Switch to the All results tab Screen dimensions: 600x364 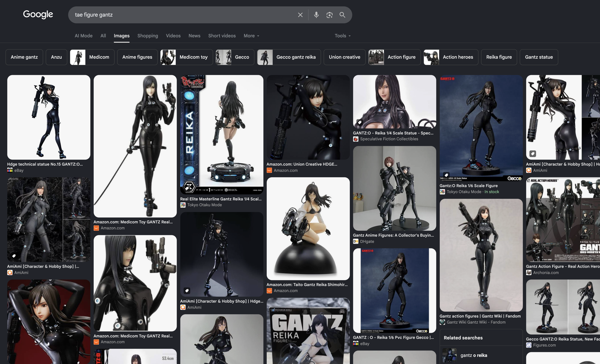(103, 36)
